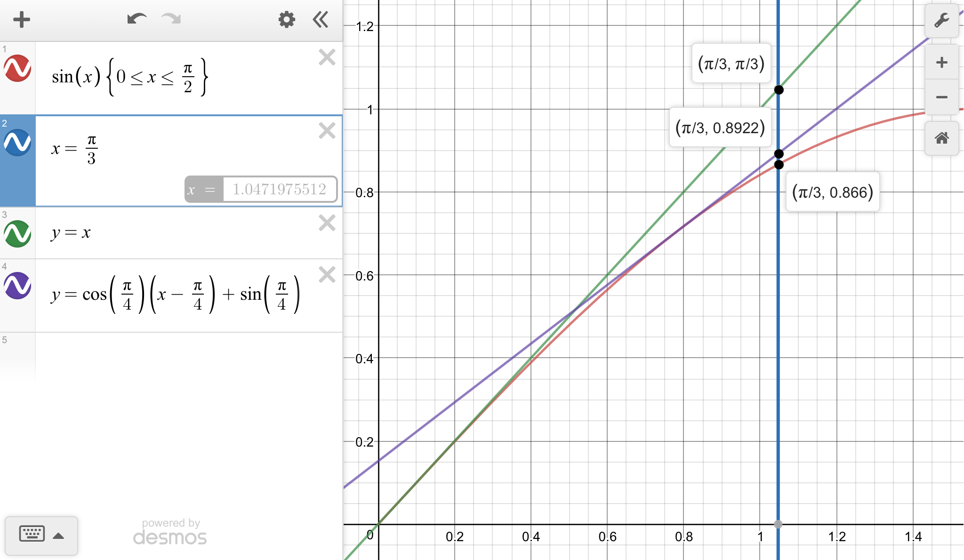
Task: Delete the y=x expression
Action: point(327,223)
